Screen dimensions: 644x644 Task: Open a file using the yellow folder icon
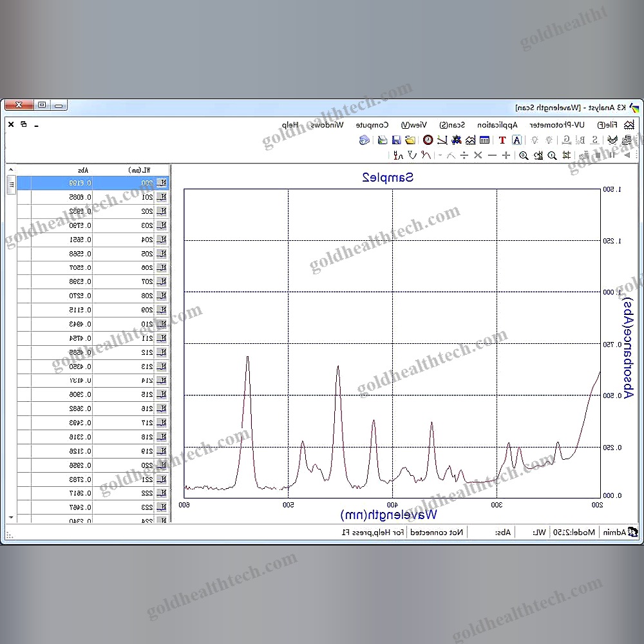[x=410, y=140]
